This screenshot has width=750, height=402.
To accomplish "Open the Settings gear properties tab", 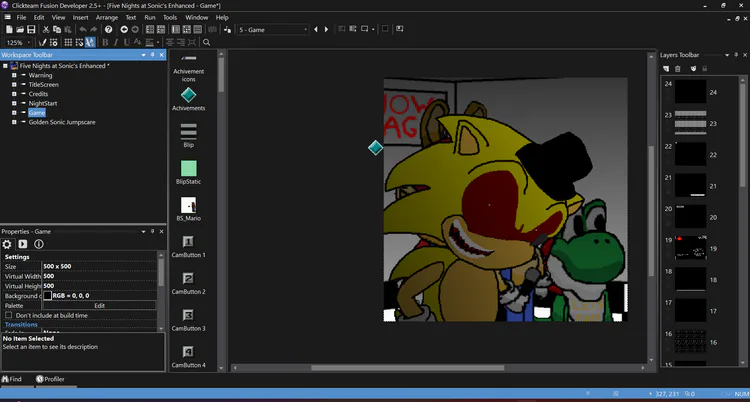I will coord(7,244).
